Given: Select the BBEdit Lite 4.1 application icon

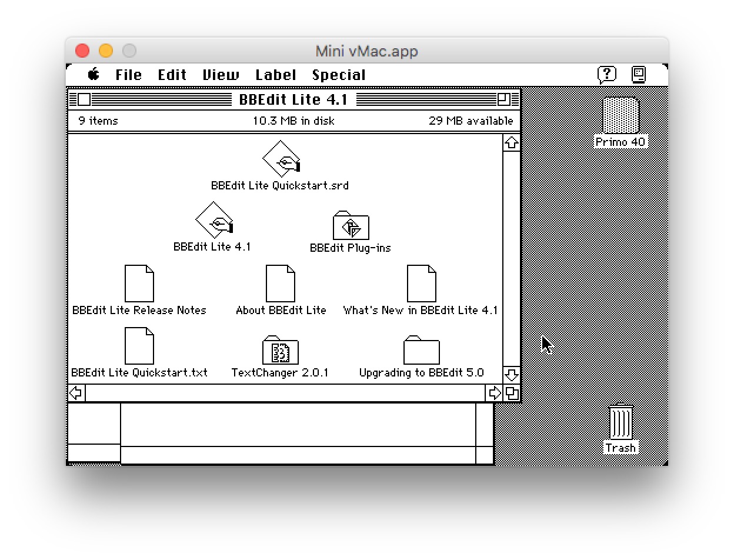Looking at the screenshot, I should (x=214, y=220).
